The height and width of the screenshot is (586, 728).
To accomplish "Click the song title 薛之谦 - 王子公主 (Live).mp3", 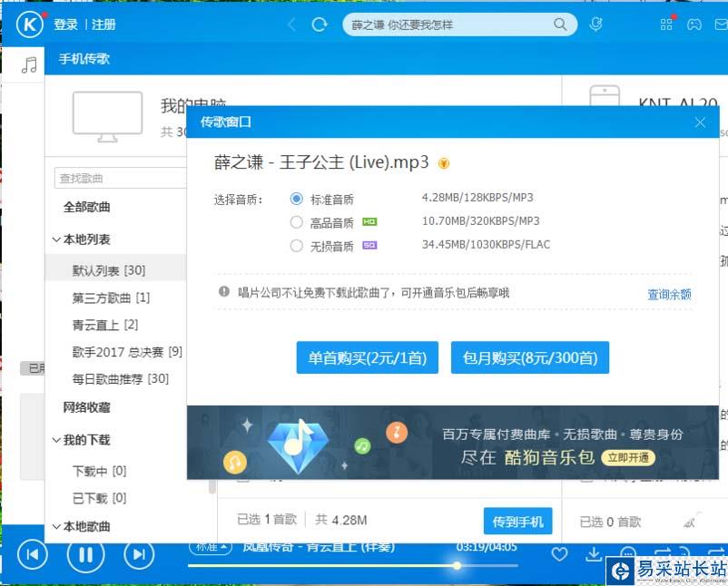I will tap(321, 162).
